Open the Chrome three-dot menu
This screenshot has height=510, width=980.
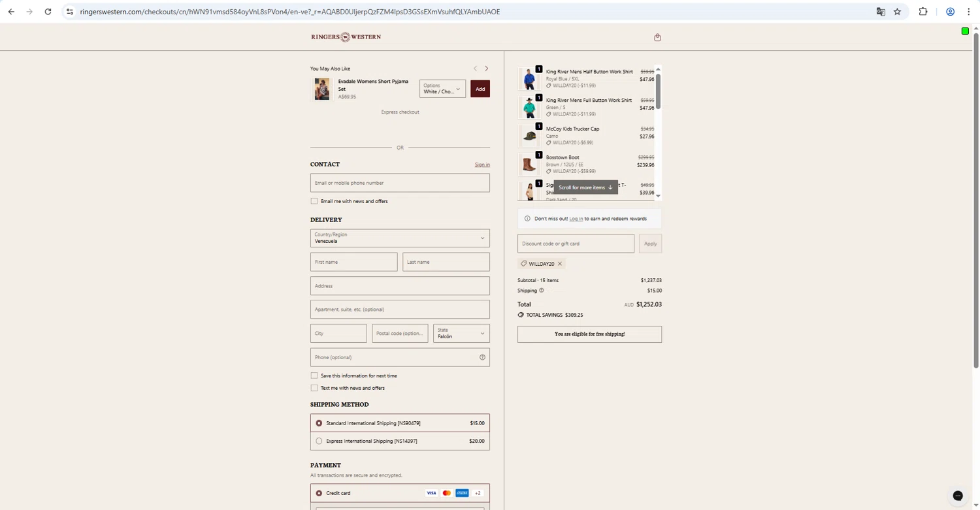(968, 12)
